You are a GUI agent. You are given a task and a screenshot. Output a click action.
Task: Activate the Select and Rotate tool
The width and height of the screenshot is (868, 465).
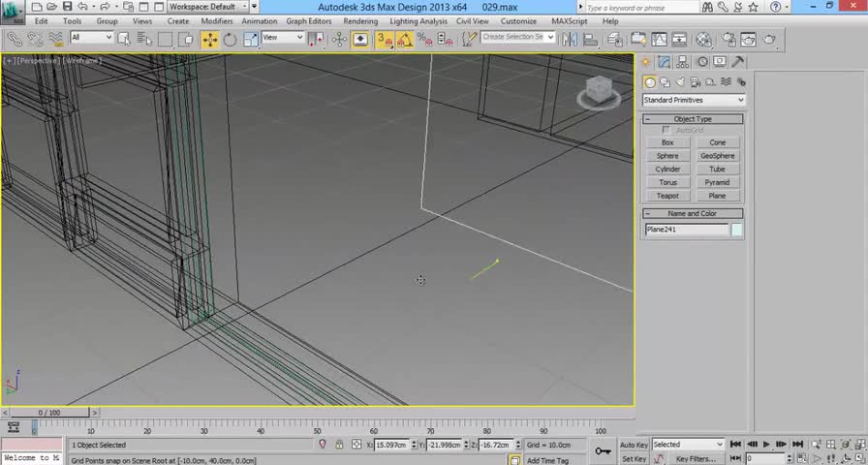[x=230, y=40]
